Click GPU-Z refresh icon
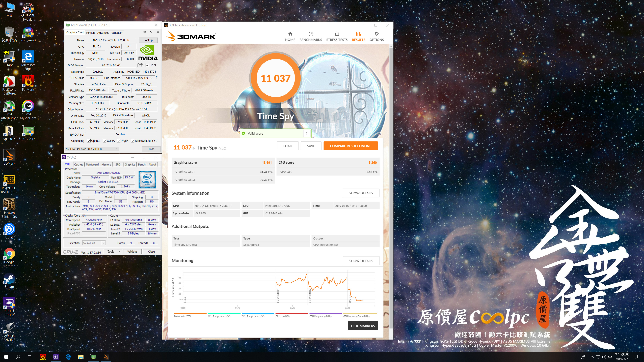This screenshot has height=362, width=644. (151, 32)
